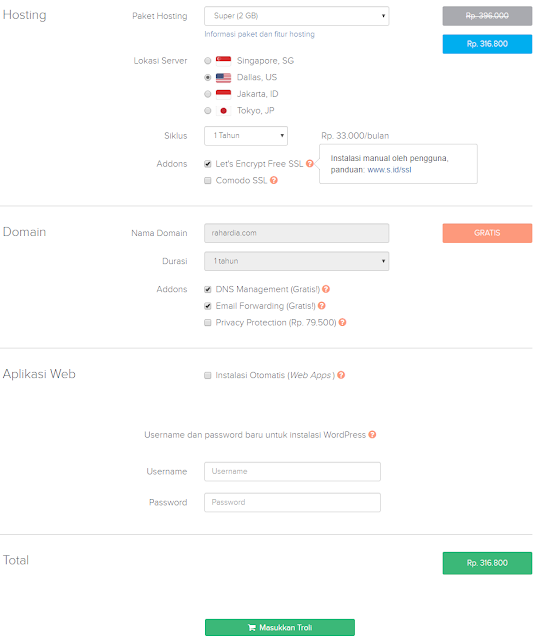Uncheck Let's Encrypt Free SSL addon

pos(208,164)
